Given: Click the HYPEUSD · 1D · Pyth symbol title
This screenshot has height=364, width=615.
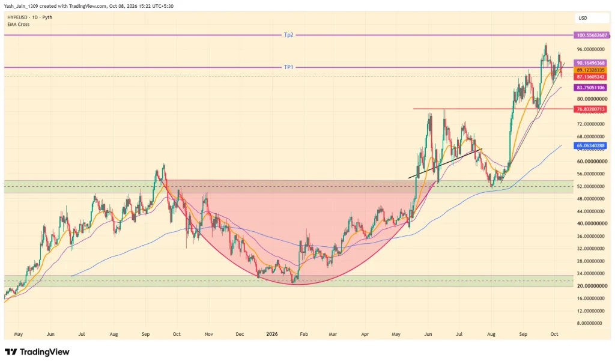Looking at the screenshot, I should 29,17.
